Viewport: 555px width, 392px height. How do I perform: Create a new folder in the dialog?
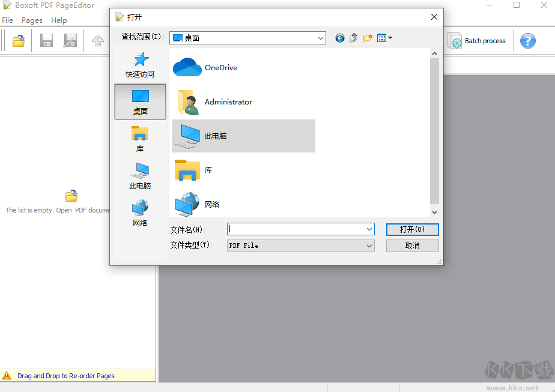368,38
